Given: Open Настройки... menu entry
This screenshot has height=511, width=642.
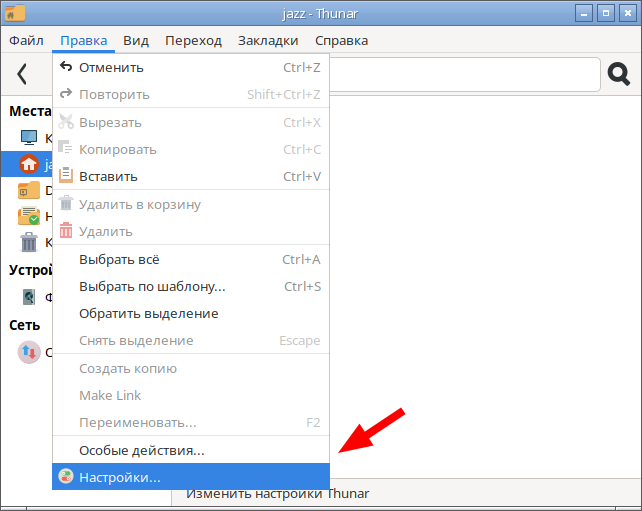Looking at the screenshot, I should (191, 477).
